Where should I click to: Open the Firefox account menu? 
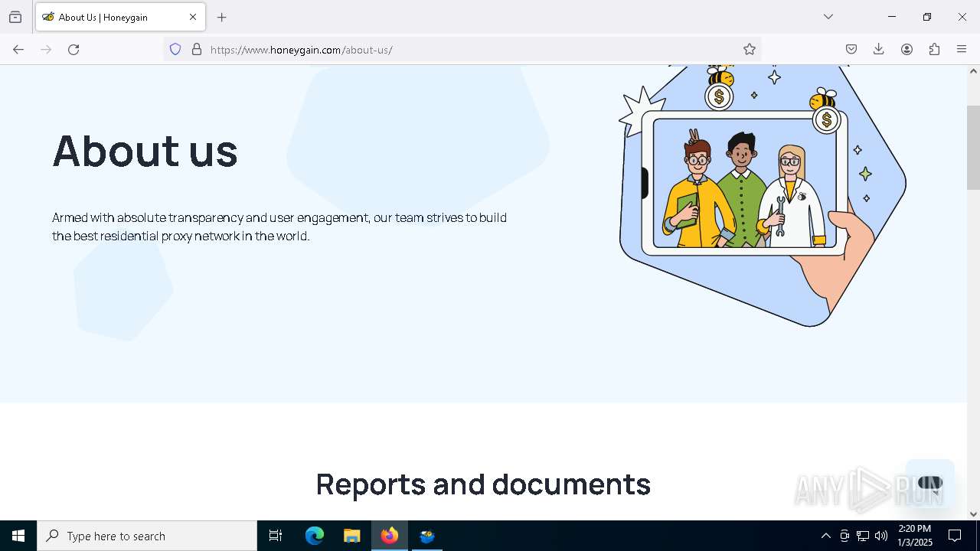906,50
